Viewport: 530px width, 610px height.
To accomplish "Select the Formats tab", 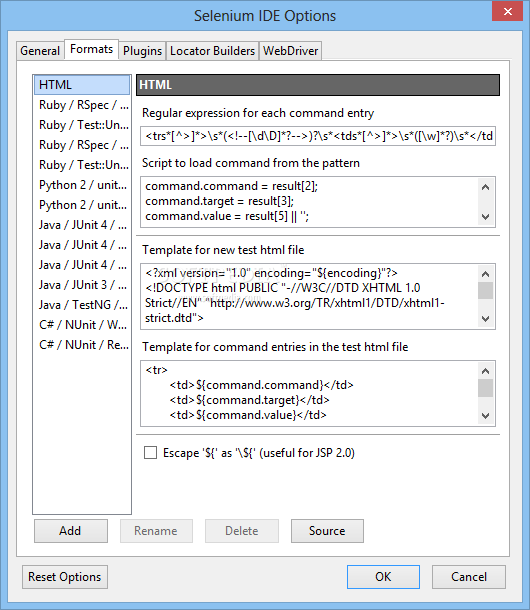I will point(91,49).
